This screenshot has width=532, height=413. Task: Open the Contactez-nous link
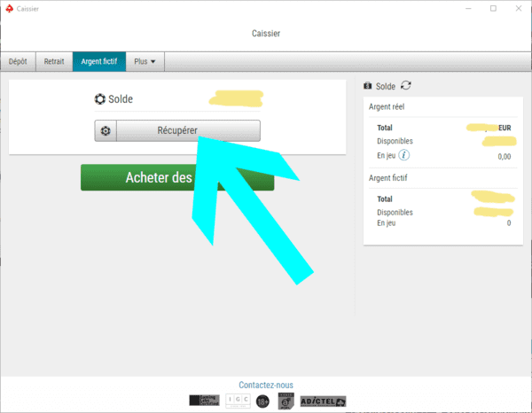266,385
